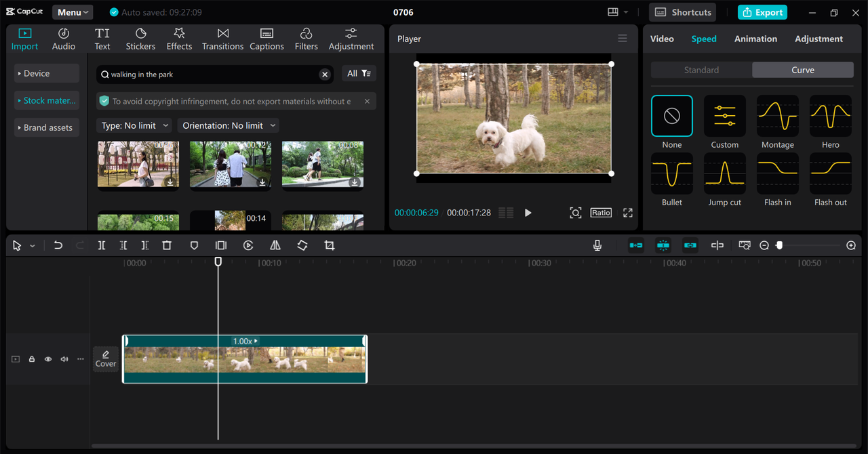Click the timeline playhead marker
The image size is (868, 454).
(x=218, y=261)
